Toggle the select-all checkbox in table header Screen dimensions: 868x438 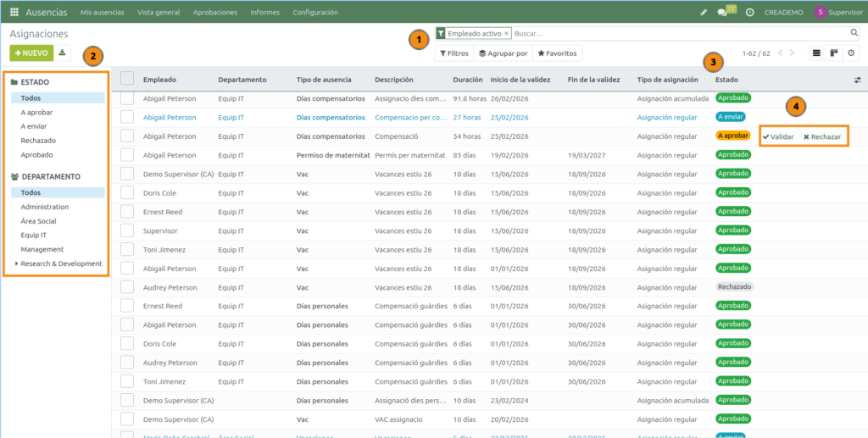point(127,79)
